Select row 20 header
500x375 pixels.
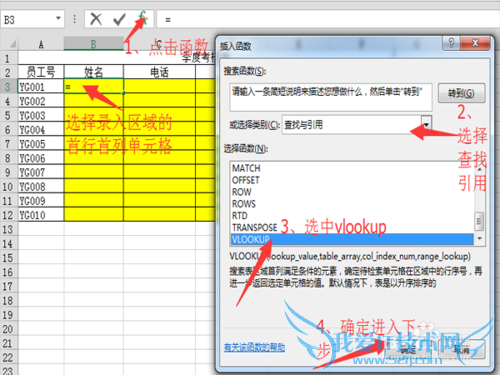click(8, 329)
